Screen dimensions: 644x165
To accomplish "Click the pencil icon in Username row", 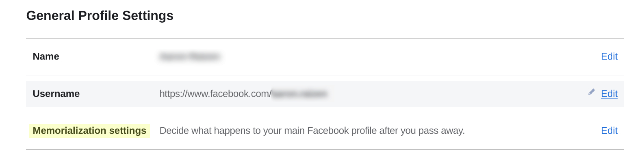I will tap(592, 92).
